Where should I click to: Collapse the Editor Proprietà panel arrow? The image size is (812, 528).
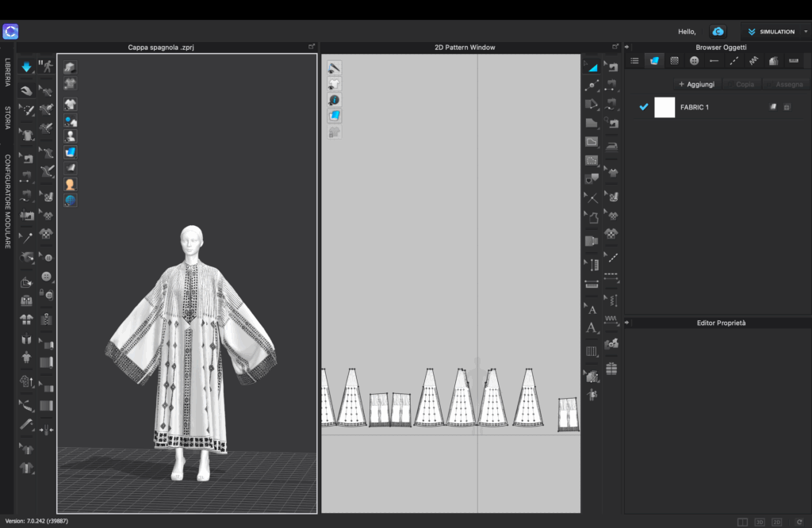pyautogui.click(x=628, y=323)
